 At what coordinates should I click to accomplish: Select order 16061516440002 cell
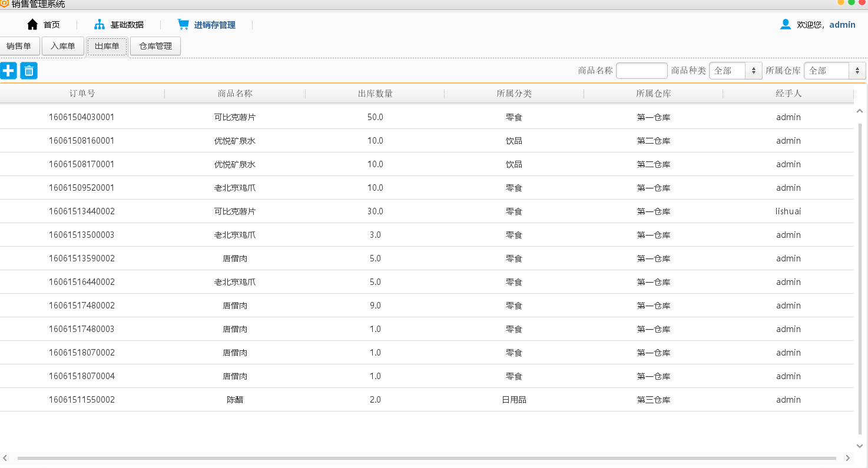pyautogui.click(x=82, y=282)
